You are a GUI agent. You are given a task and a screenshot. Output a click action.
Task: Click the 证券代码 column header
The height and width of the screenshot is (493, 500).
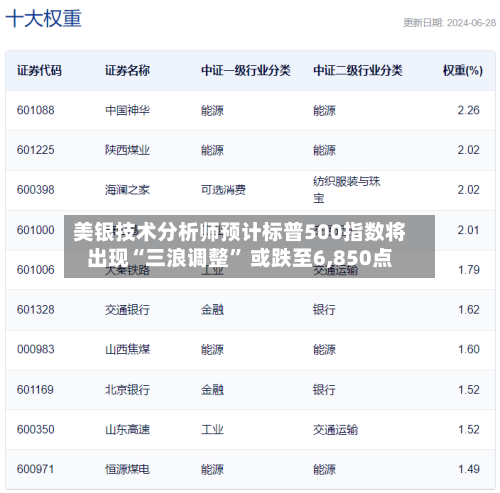pyautogui.click(x=39, y=70)
